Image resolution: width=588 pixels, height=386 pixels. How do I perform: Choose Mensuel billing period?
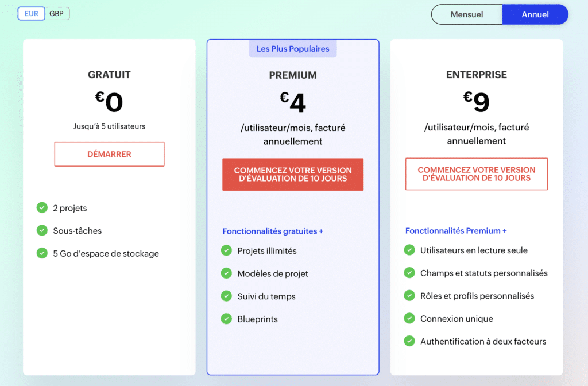(x=466, y=14)
